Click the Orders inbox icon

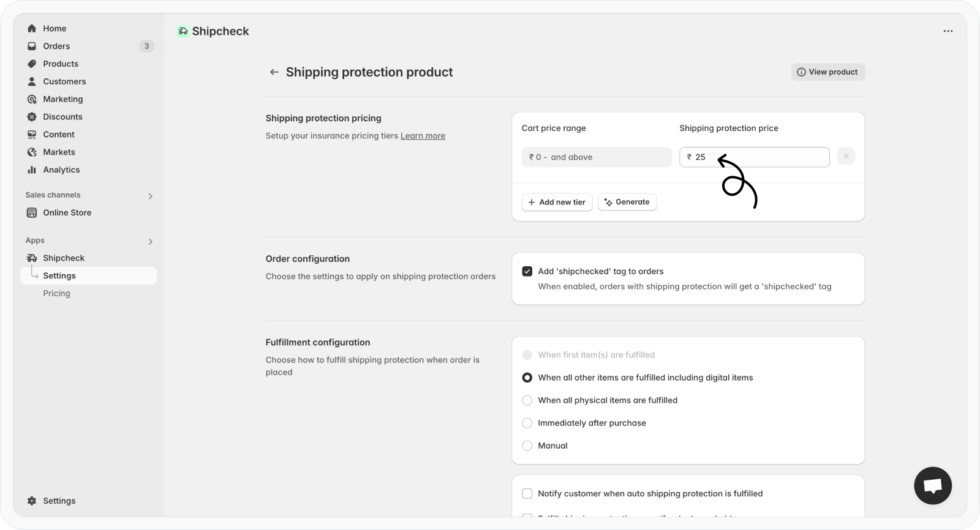32,46
